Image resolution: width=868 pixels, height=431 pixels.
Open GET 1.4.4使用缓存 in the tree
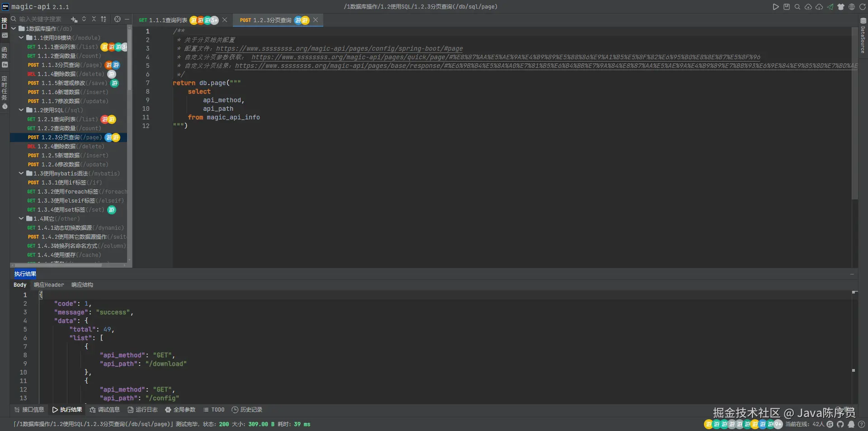click(64, 255)
